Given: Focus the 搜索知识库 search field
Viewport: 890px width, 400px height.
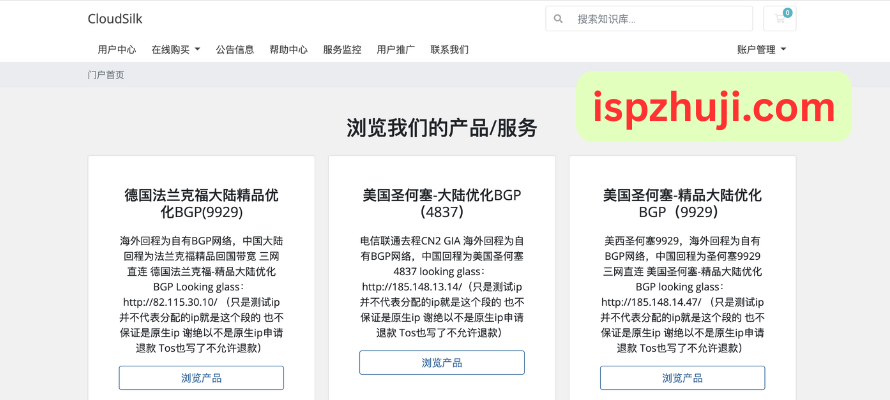Looking at the screenshot, I should coord(660,19).
